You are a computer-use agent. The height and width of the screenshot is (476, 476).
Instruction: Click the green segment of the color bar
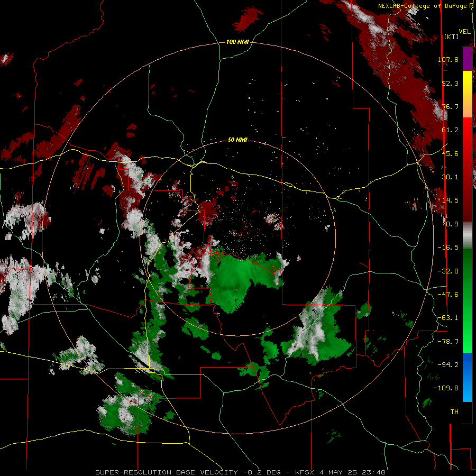click(467, 300)
